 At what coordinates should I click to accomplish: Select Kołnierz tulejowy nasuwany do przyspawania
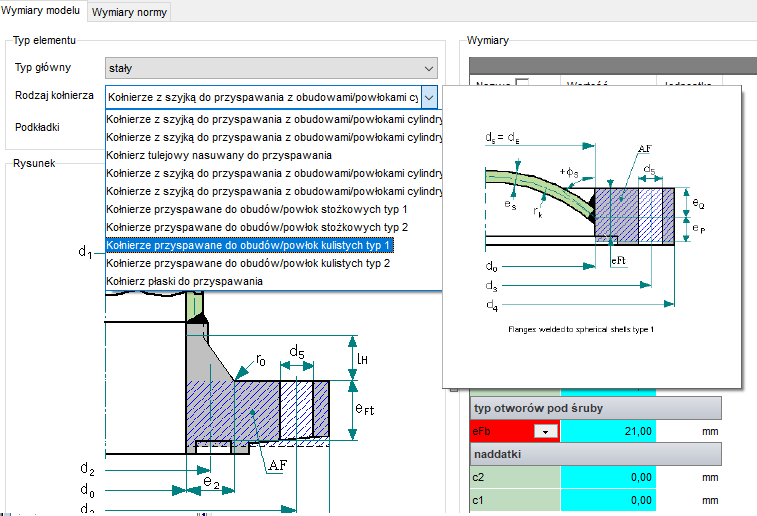click(219, 155)
